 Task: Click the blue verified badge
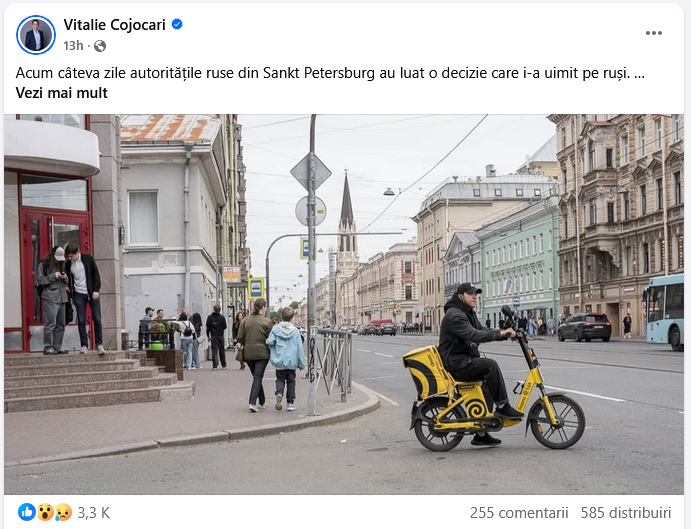click(177, 24)
